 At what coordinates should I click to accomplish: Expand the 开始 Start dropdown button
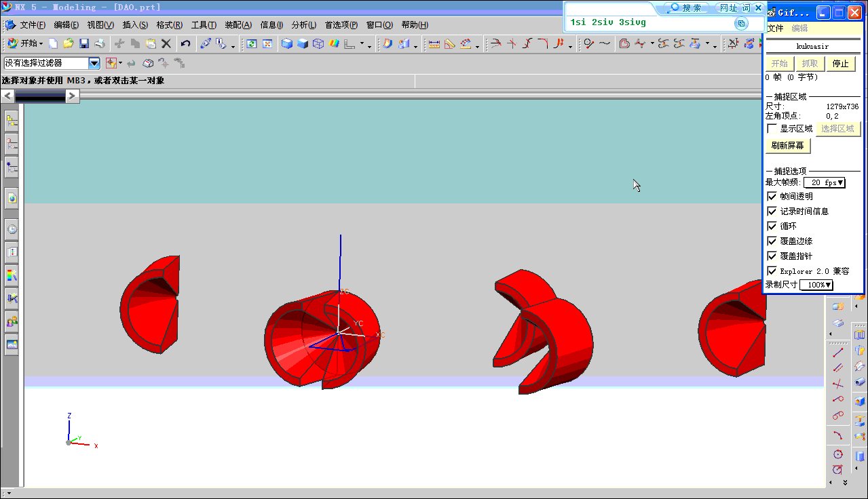(x=24, y=43)
